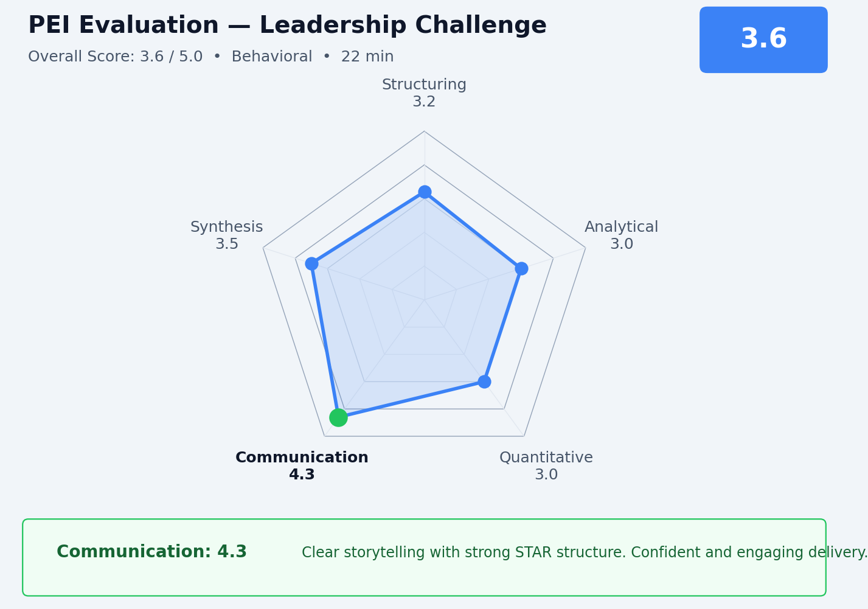This screenshot has height=609, width=868.
Task: Click the Quantitative axis label
Action: point(546,458)
